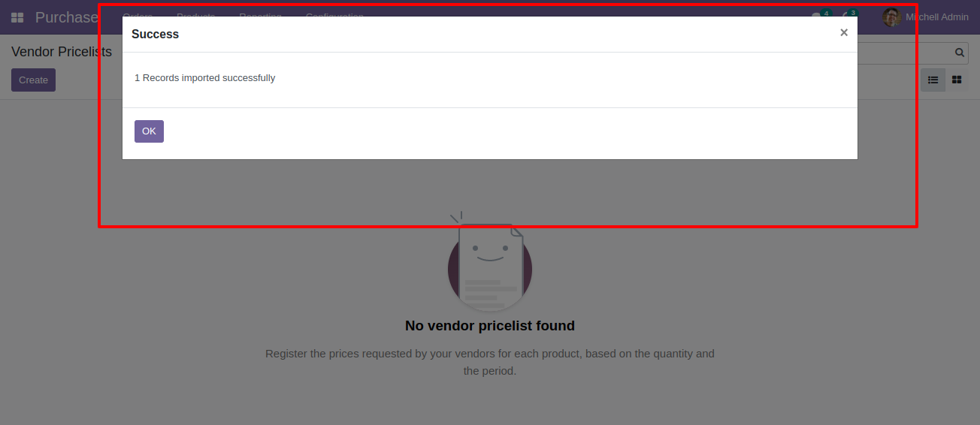Focus the Vendor Pricelists search field
The image size is (980, 425).
coord(904,53)
